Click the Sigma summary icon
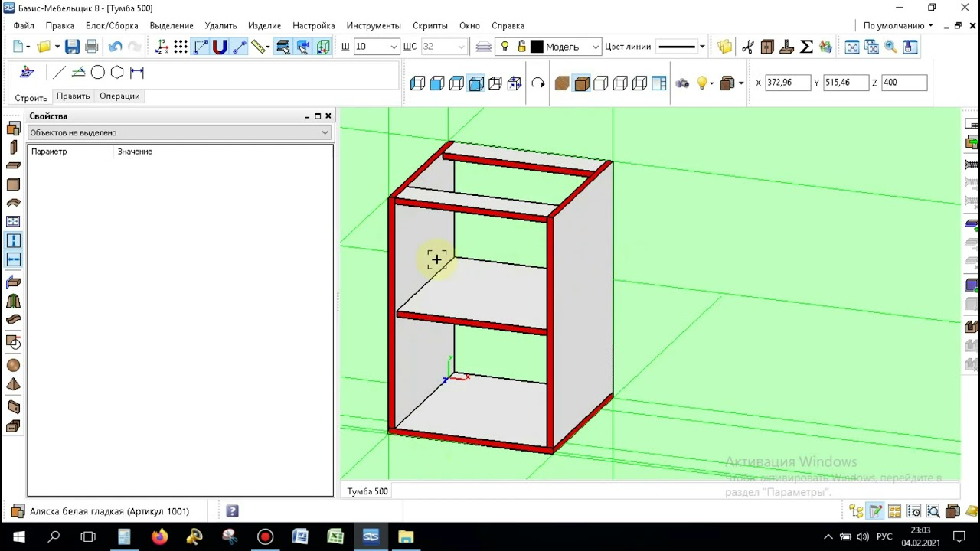Viewport: 980px width, 551px height. (806, 47)
